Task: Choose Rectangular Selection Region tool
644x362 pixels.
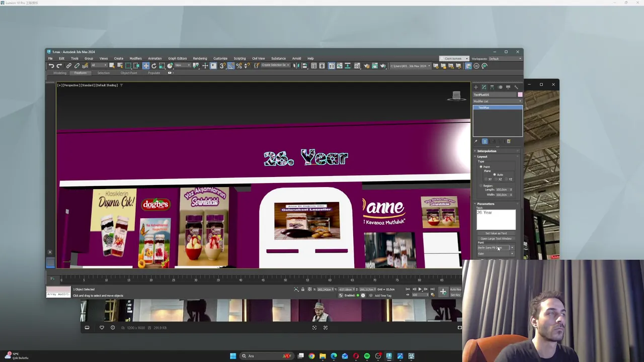Action: pyautogui.click(x=128, y=66)
